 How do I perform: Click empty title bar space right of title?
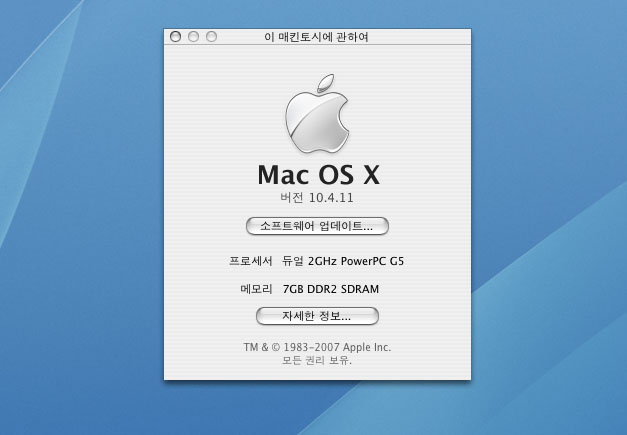(430, 37)
